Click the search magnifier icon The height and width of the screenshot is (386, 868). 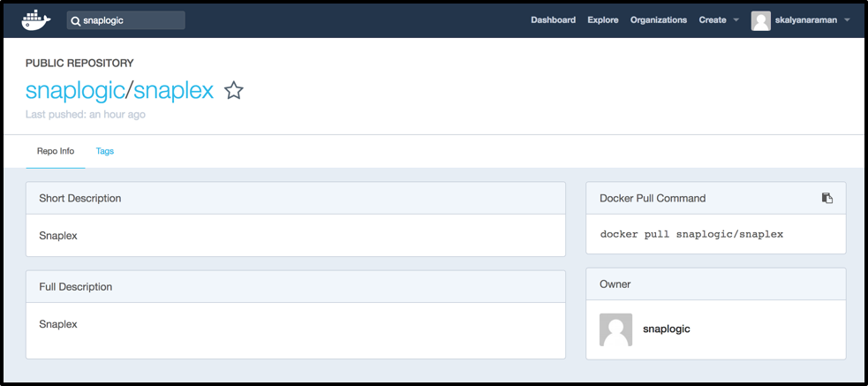(x=76, y=21)
